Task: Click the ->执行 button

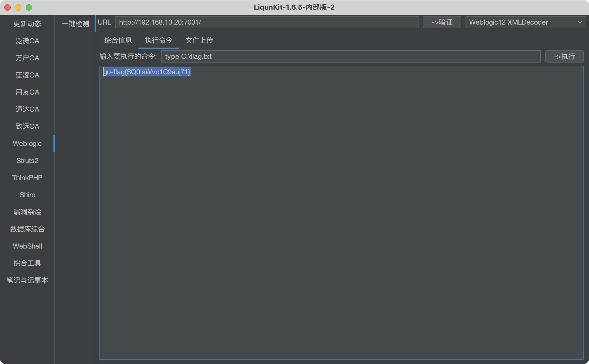Action: tap(564, 56)
